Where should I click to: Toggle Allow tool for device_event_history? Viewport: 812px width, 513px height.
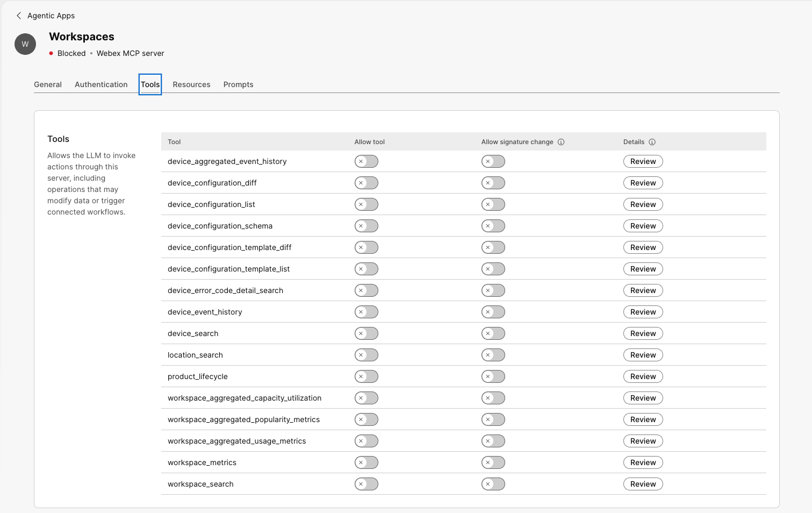(x=367, y=312)
